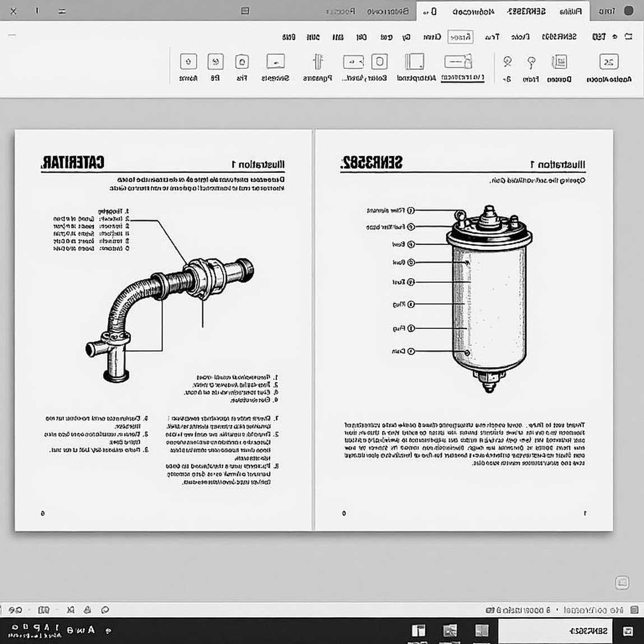Switch to the SENR3582 title bar tab
This screenshot has height=644, width=644.
click(x=526, y=12)
